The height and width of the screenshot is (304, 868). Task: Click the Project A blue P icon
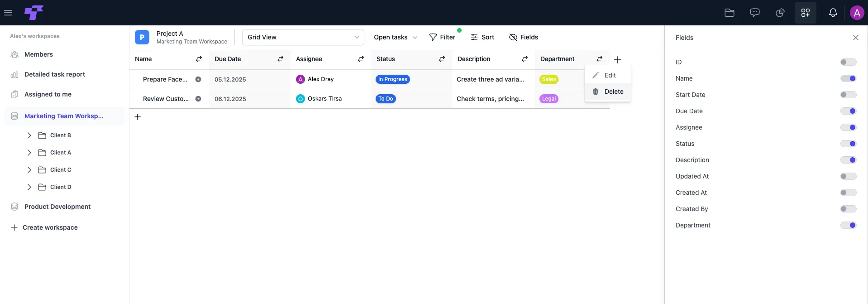point(142,37)
